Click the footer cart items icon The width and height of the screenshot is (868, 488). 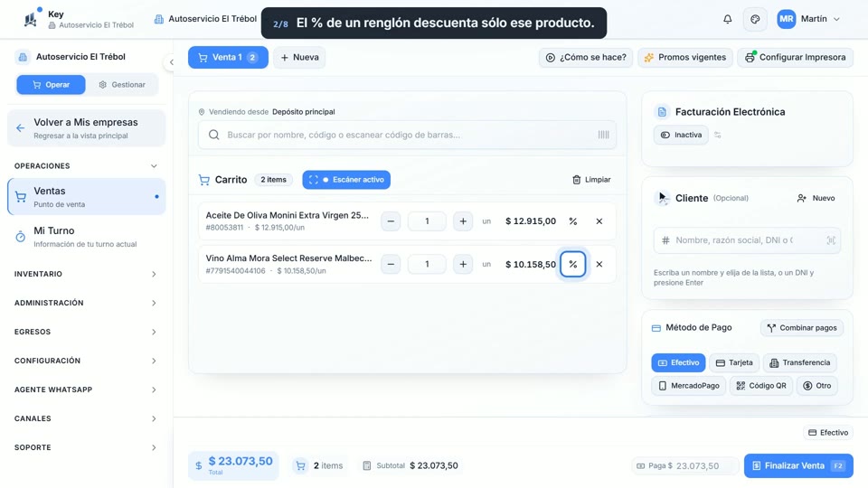pos(300,466)
